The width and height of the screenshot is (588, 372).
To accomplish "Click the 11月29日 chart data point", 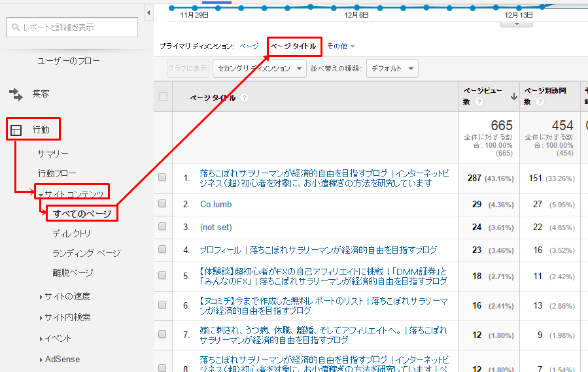I will (x=195, y=8).
